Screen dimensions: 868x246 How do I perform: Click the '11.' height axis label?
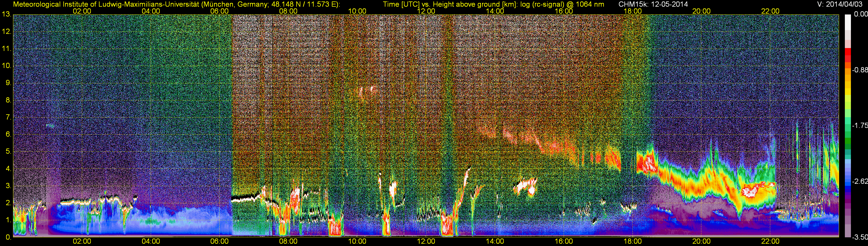[x=7, y=49]
